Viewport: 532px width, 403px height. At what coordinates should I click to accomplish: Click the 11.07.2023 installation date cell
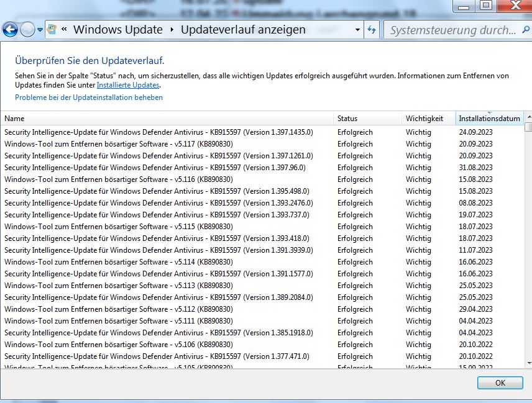point(475,250)
